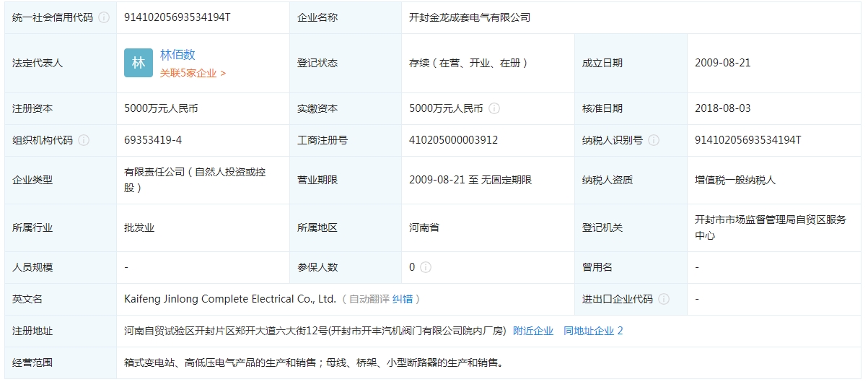Viewport: 868px width, 382px height.
Task: Open 同地址企业 2 same-address companies link
Action: [593, 331]
